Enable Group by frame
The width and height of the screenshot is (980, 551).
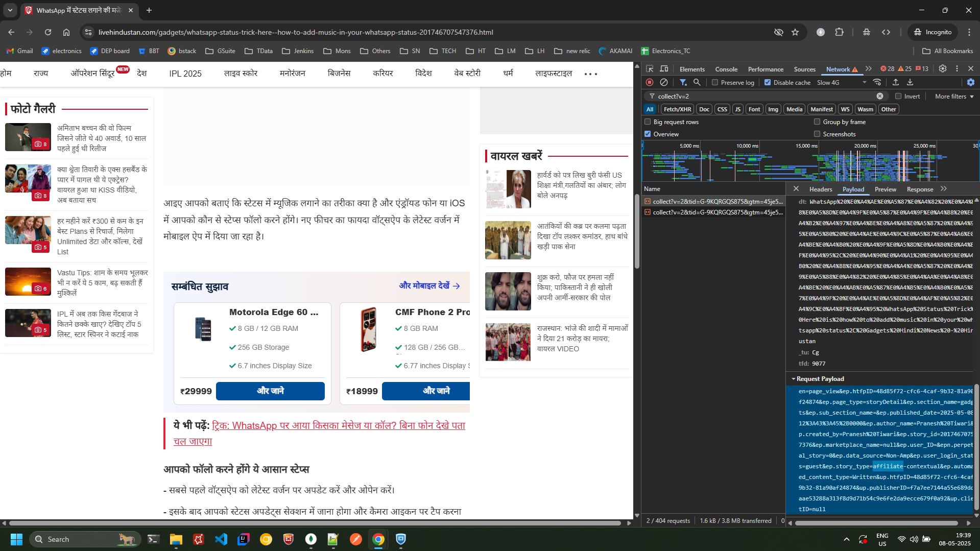pyautogui.click(x=817, y=122)
